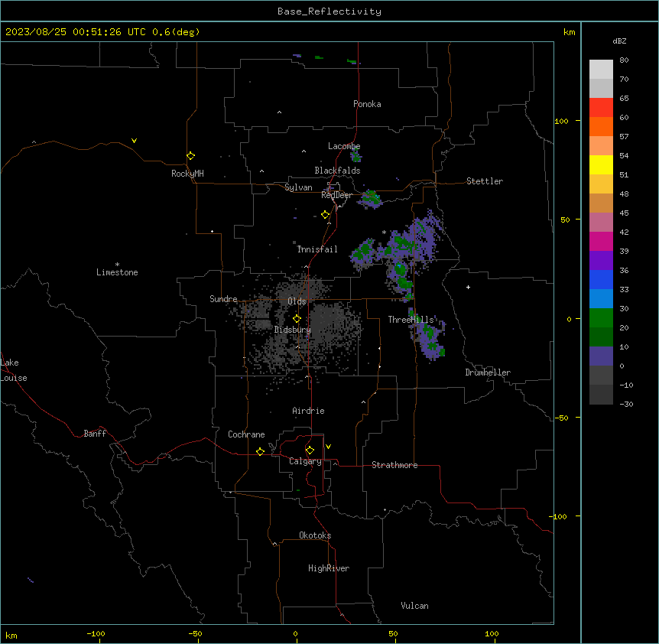Click the Didsbury label
This screenshot has width=659, height=644.
coord(293,330)
